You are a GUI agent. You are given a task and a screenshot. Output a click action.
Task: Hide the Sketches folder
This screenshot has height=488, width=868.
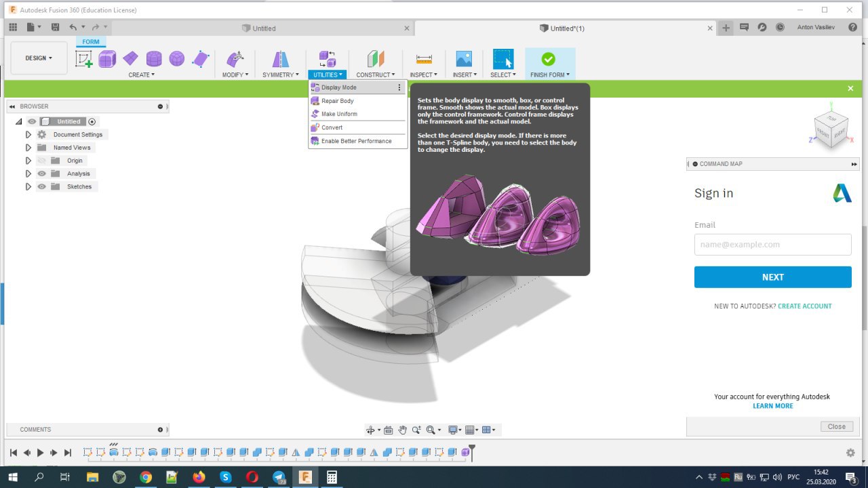click(x=42, y=186)
